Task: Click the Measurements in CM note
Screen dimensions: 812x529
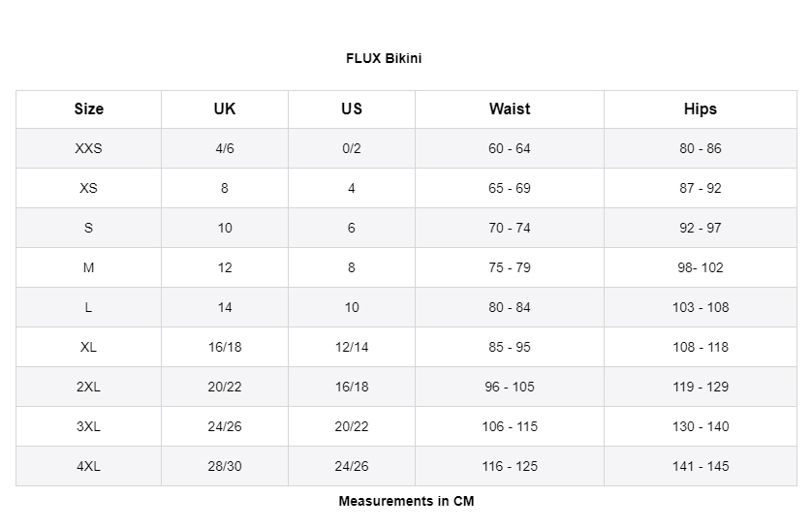Action: tap(406, 502)
